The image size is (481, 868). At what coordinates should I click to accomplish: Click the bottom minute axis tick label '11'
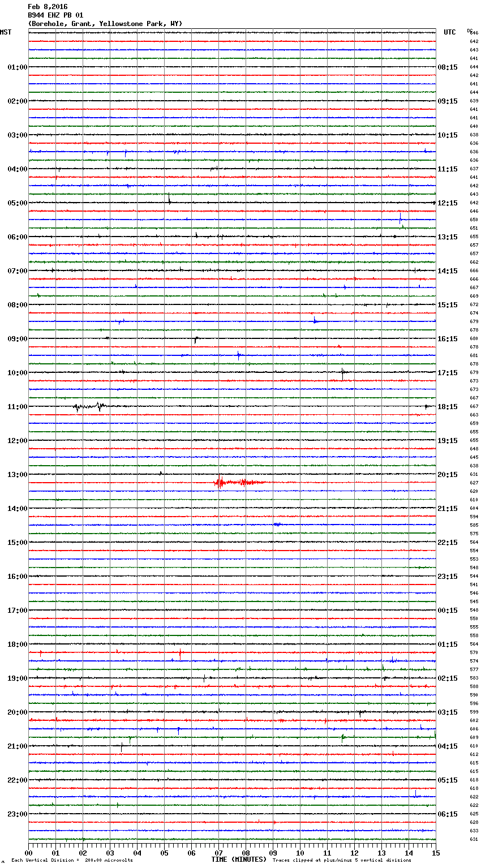327,853
